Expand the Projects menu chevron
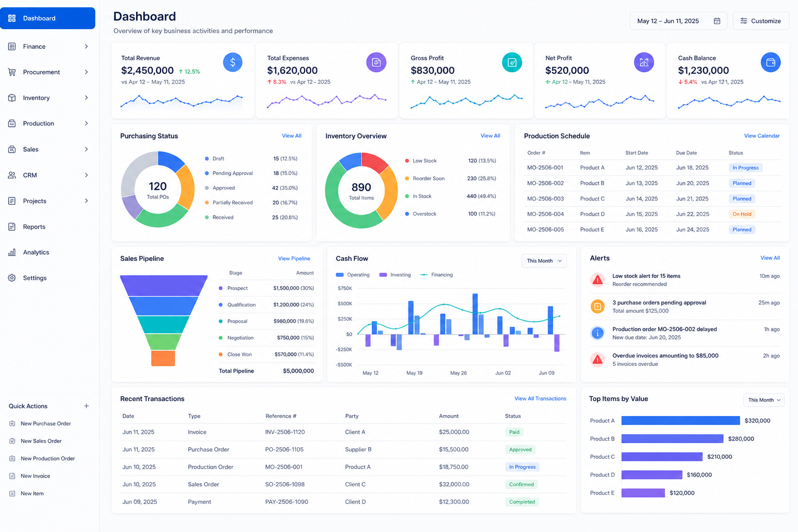The height and width of the screenshot is (532, 798). [x=86, y=201]
